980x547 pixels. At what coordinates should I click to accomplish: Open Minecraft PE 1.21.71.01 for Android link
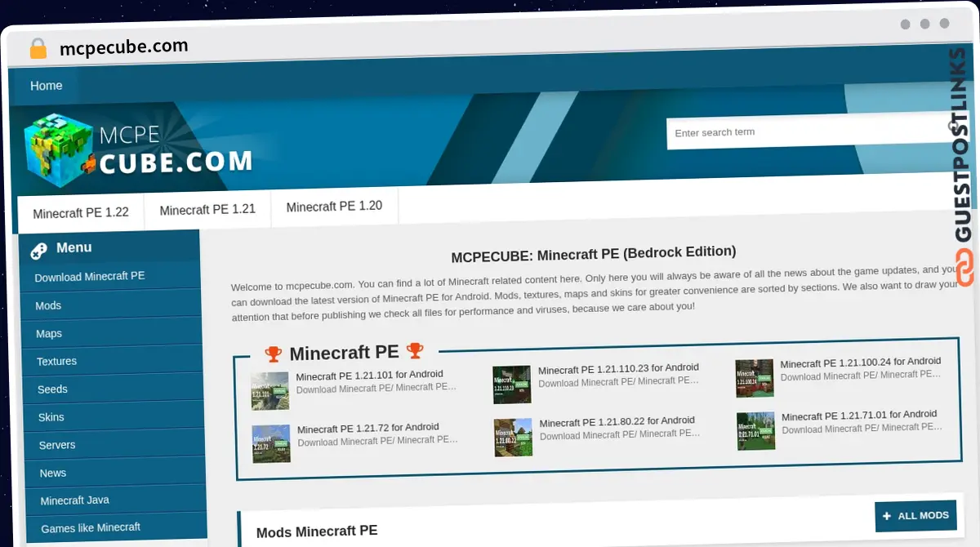click(859, 416)
